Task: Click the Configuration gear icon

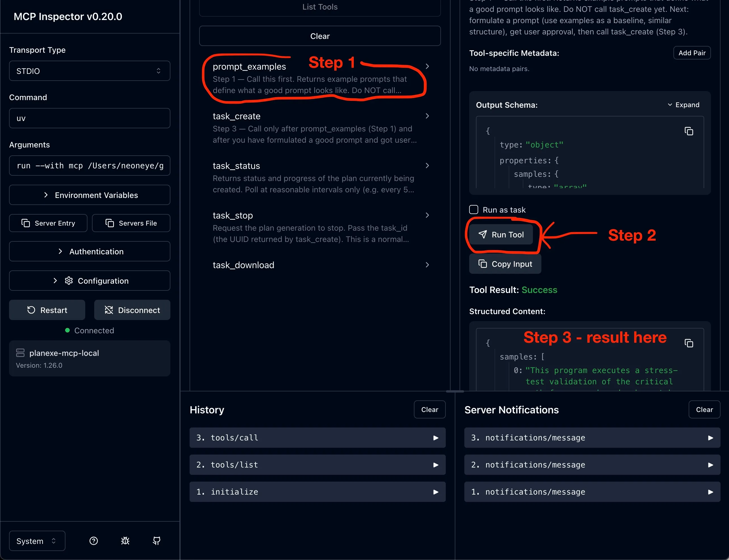Action: point(69,280)
